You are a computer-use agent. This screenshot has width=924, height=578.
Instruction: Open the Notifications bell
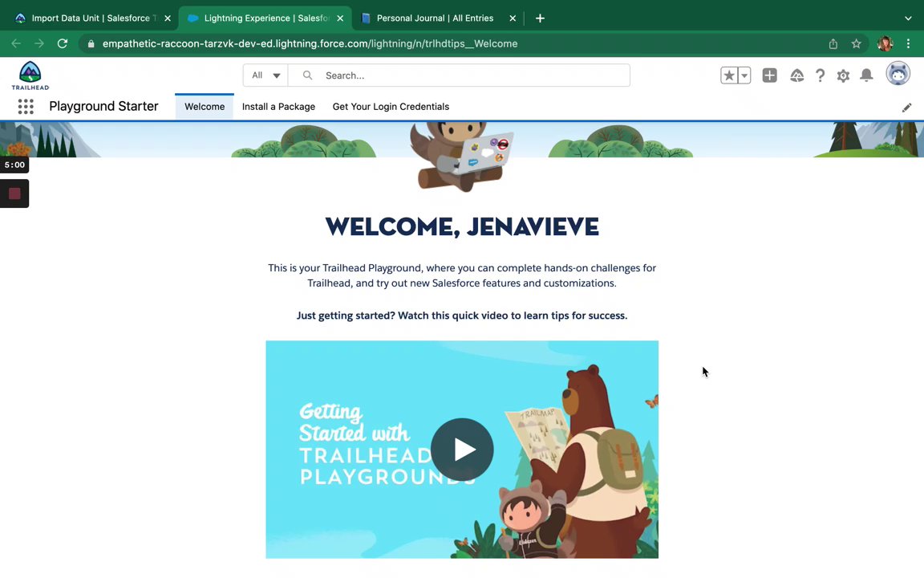(x=866, y=75)
